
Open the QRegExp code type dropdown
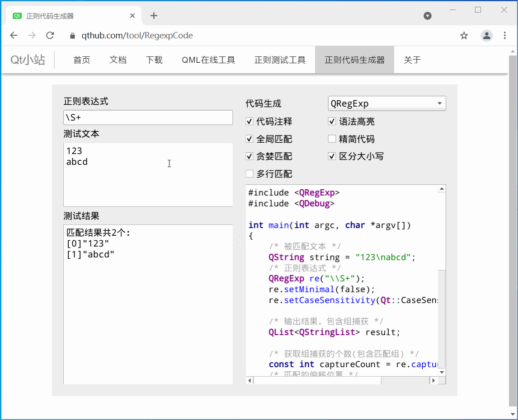click(386, 103)
